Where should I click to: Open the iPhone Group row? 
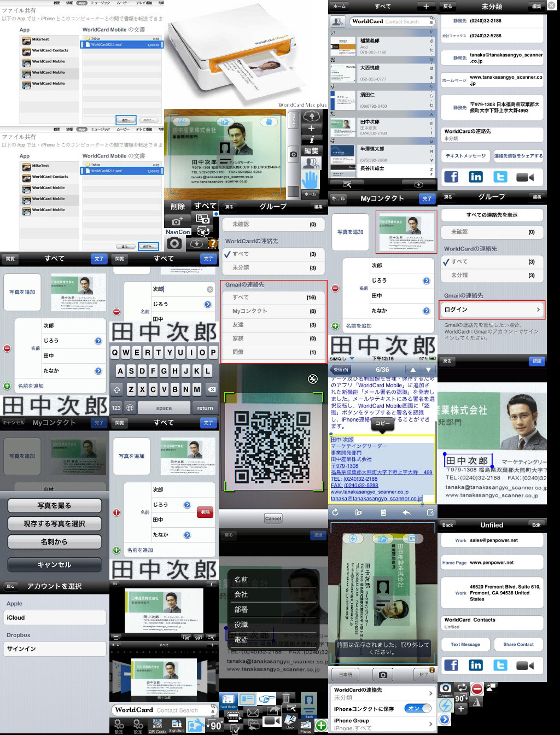383,724
